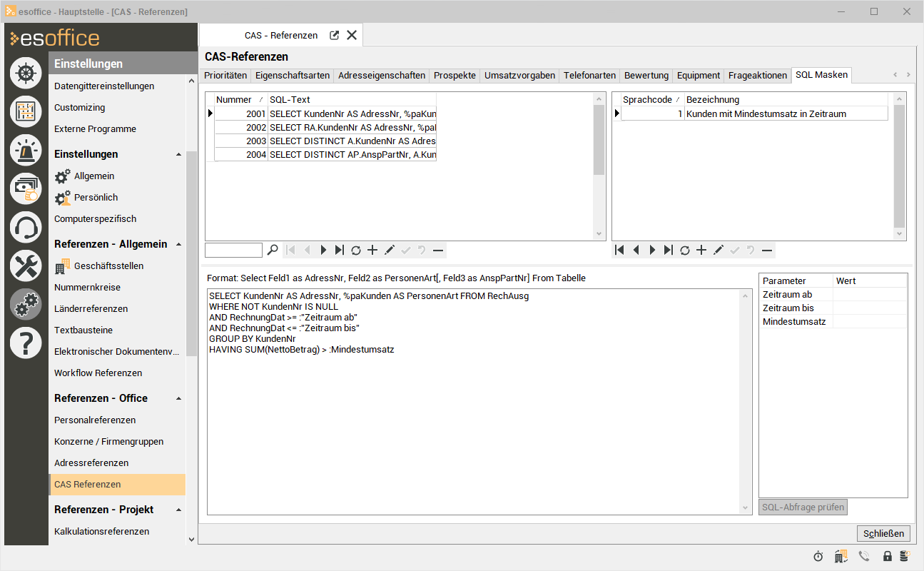Delete record with minus in Bezeichnung navigator
Image resolution: width=924 pixels, height=571 pixels.
[767, 250]
